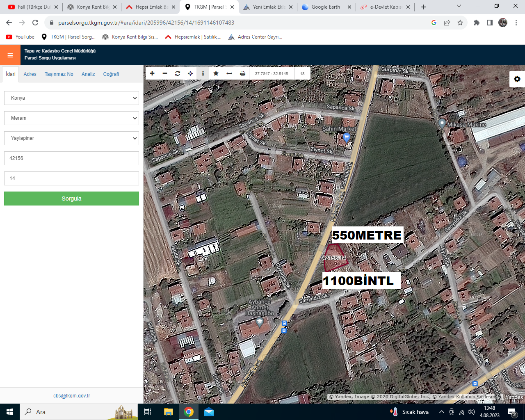Click the green Sorgula button

(71, 199)
